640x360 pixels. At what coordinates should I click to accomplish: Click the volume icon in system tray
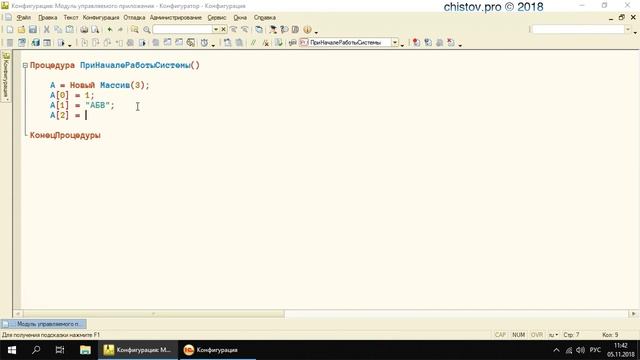(x=580, y=350)
